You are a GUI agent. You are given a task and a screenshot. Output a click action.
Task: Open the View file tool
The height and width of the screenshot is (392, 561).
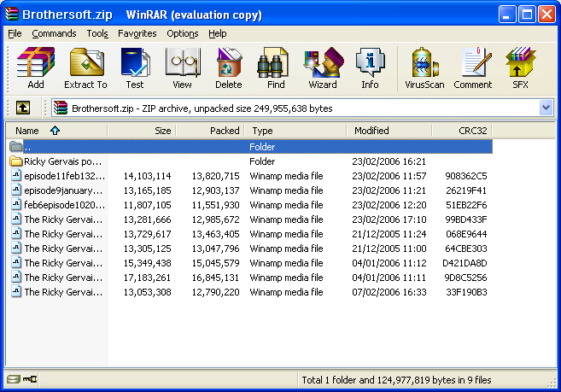[182, 68]
